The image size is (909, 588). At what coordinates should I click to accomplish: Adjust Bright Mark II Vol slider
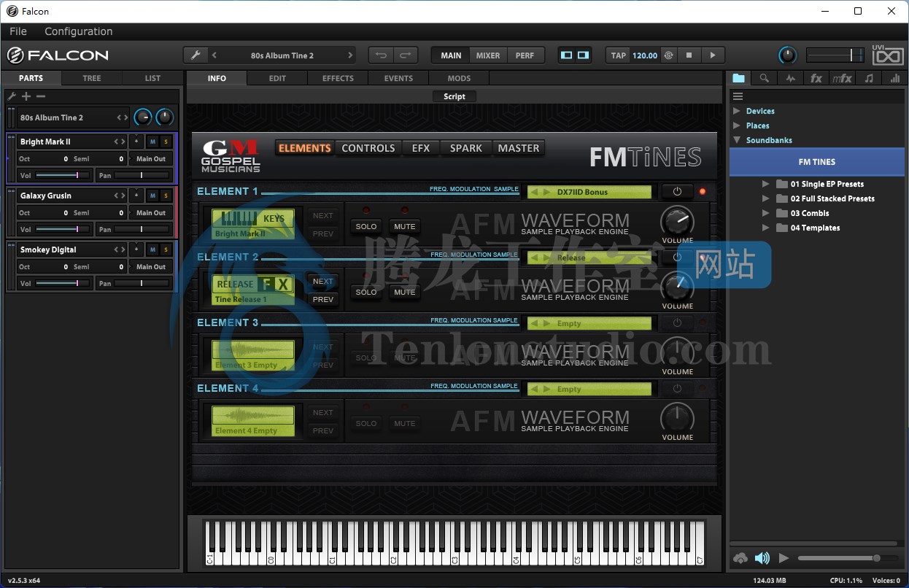point(63,175)
